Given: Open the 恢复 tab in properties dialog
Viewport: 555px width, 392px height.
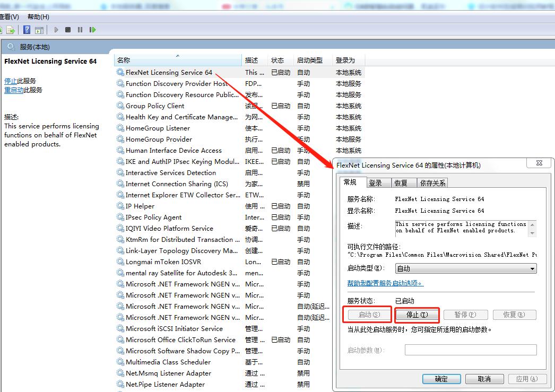Looking at the screenshot, I should tap(401, 183).
